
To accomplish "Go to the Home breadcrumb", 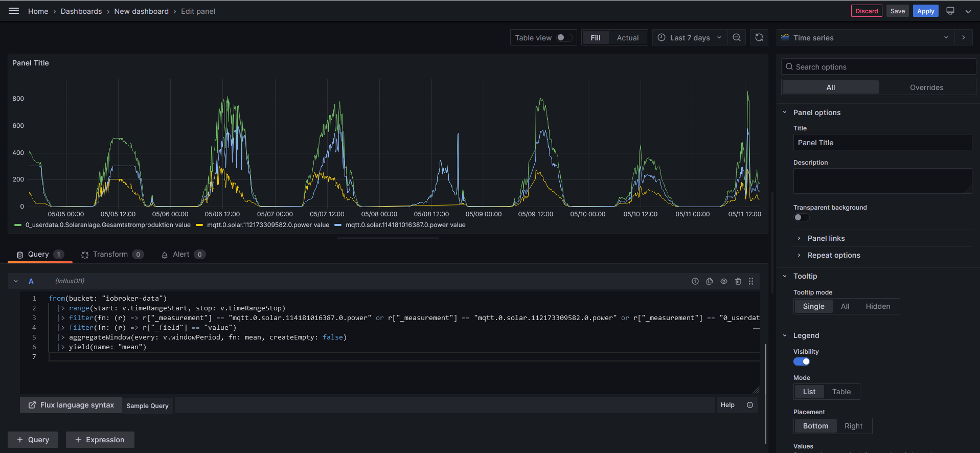I will tap(38, 11).
